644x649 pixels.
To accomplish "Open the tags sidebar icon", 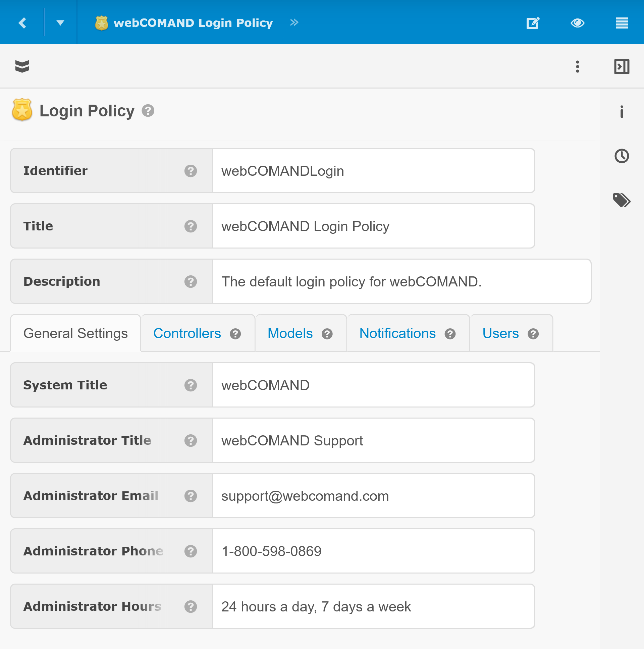I will [x=622, y=200].
